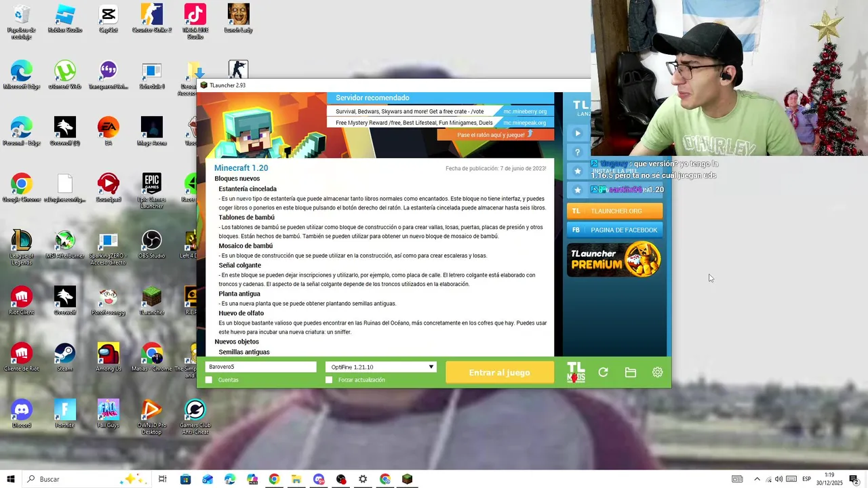
Task: Open the TLauncher desktop shortcut
Action: click(152, 301)
